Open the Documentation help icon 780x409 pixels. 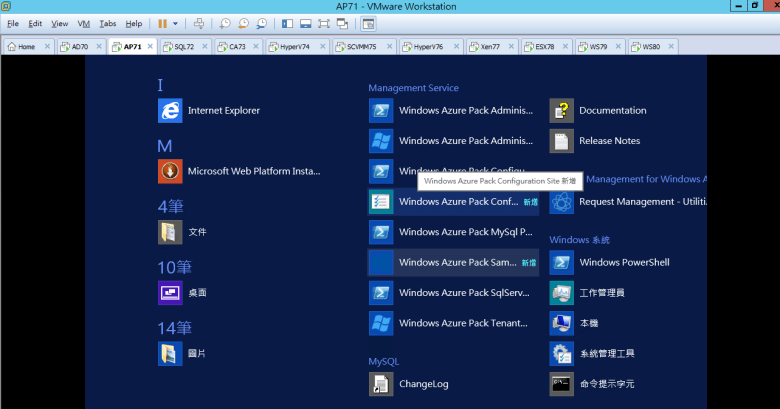coord(561,111)
